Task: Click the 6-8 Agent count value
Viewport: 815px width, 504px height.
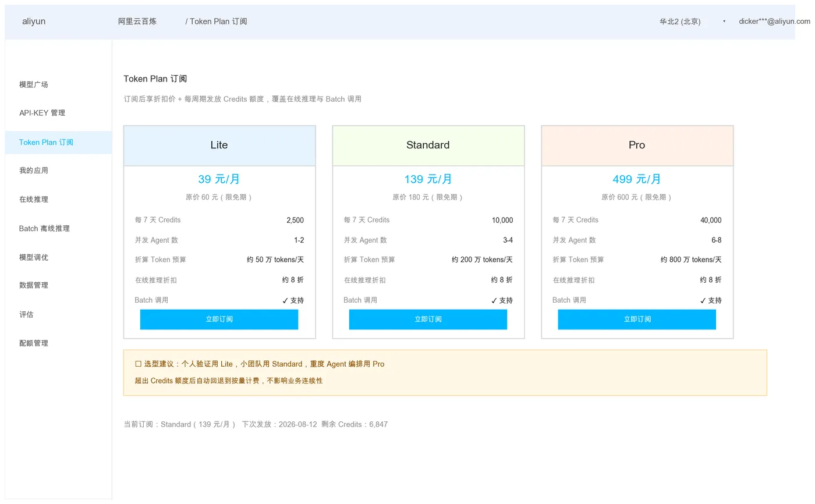Action: (x=717, y=240)
